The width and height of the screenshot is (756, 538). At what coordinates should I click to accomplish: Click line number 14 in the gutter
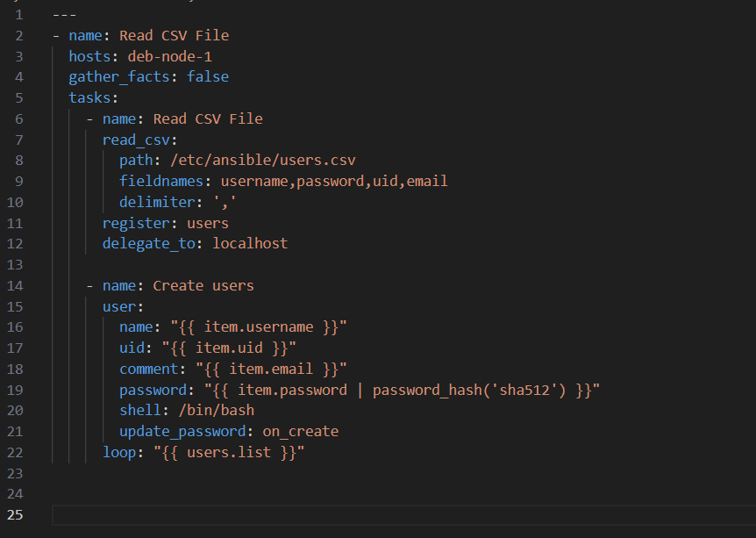tap(15, 285)
